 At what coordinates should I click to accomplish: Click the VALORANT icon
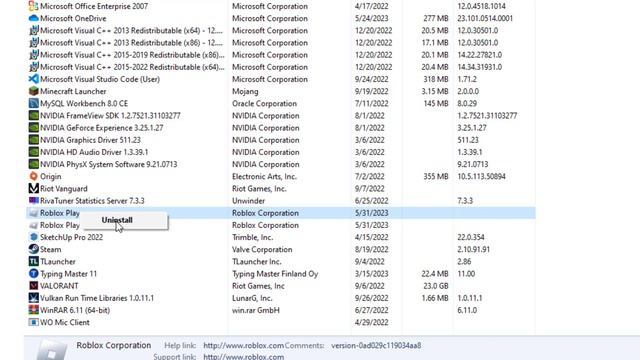(x=33, y=286)
